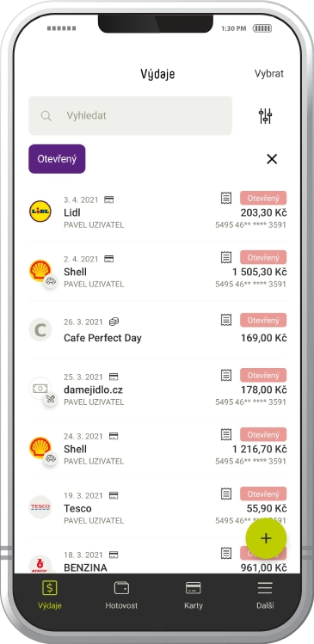This screenshot has height=644, width=314.
Task: Click Otevřený status badge on Lidl row
Action: pos(263,198)
